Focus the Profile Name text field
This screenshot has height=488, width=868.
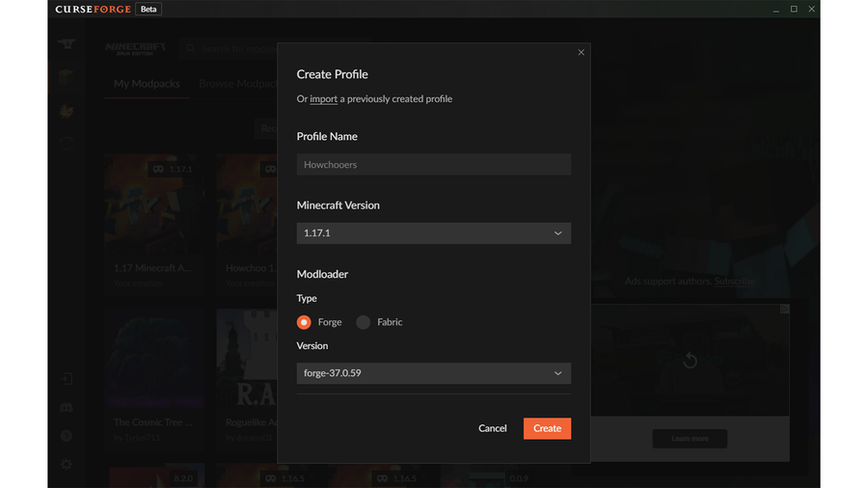(433, 165)
